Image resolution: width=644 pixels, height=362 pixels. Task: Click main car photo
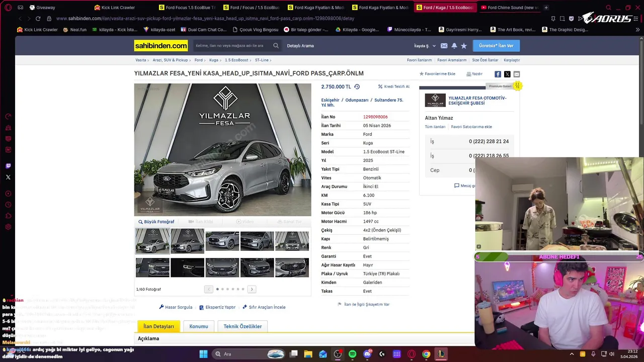pos(222,149)
